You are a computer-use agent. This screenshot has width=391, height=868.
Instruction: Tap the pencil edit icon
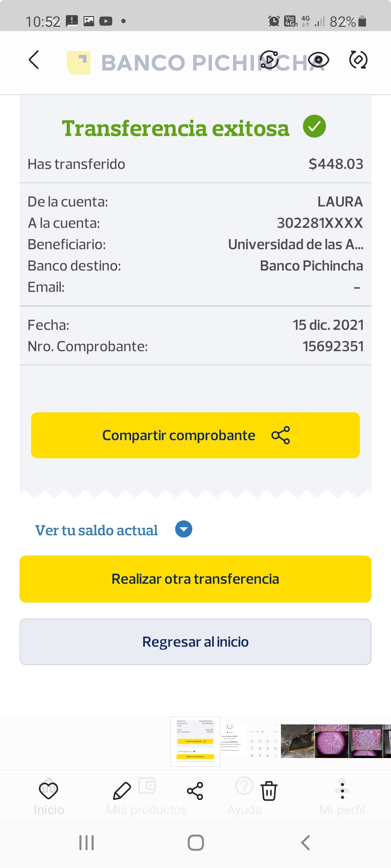122,791
